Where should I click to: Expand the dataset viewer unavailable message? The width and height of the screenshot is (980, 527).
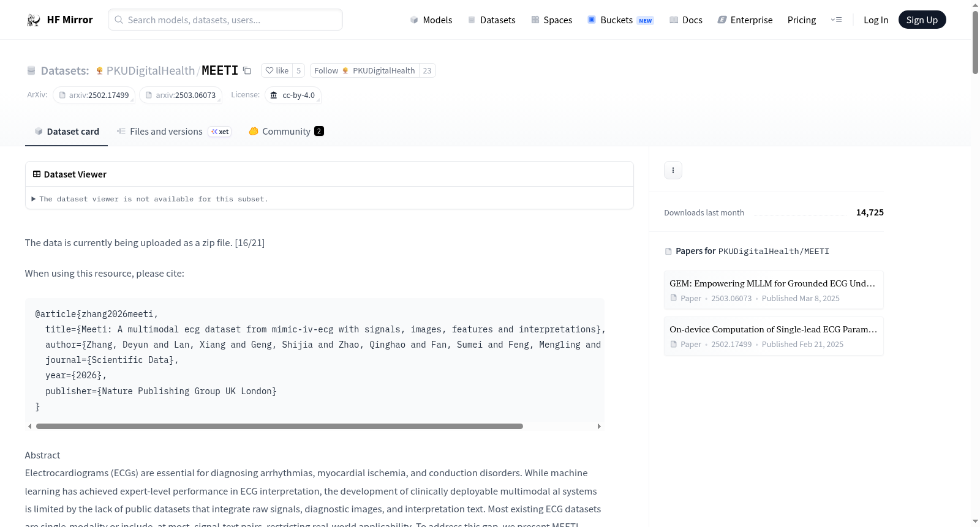[x=150, y=199]
